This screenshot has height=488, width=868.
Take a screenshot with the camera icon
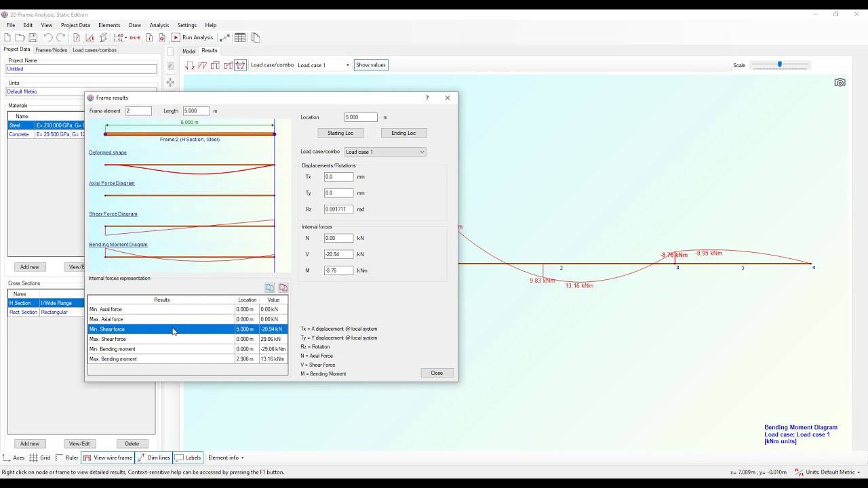pyautogui.click(x=840, y=83)
